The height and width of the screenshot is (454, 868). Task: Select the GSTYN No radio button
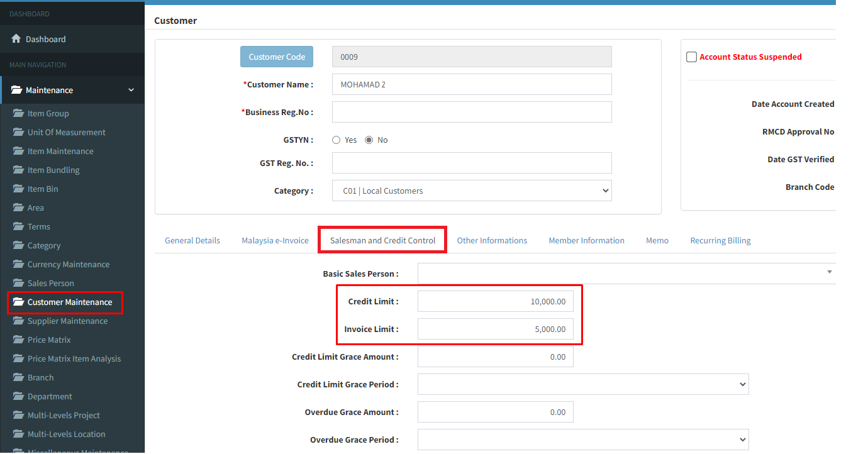[369, 140]
